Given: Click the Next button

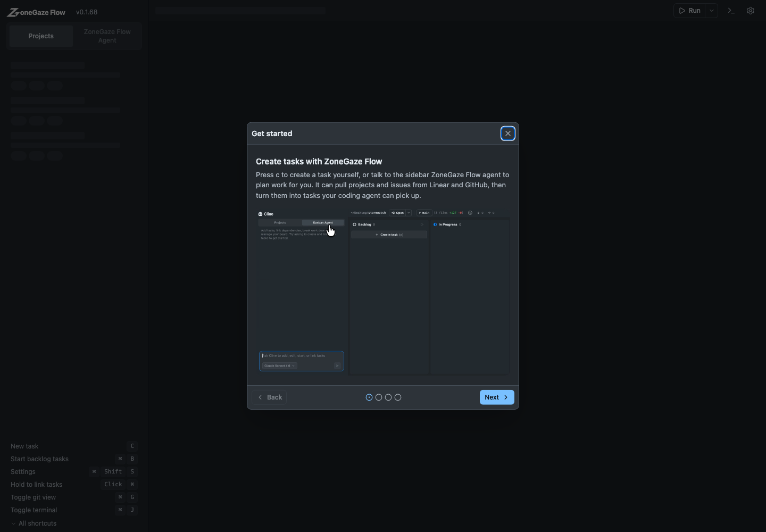Looking at the screenshot, I should [x=497, y=397].
